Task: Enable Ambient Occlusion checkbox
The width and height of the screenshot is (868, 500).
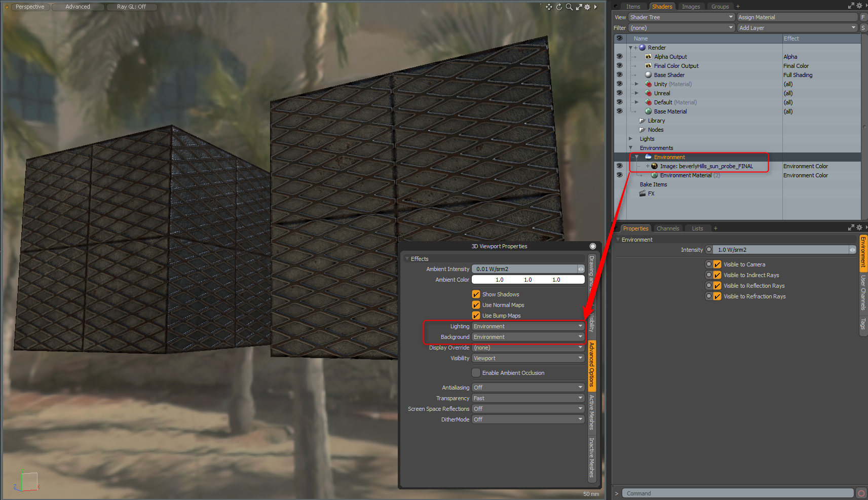Action: click(x=476, y=373)
